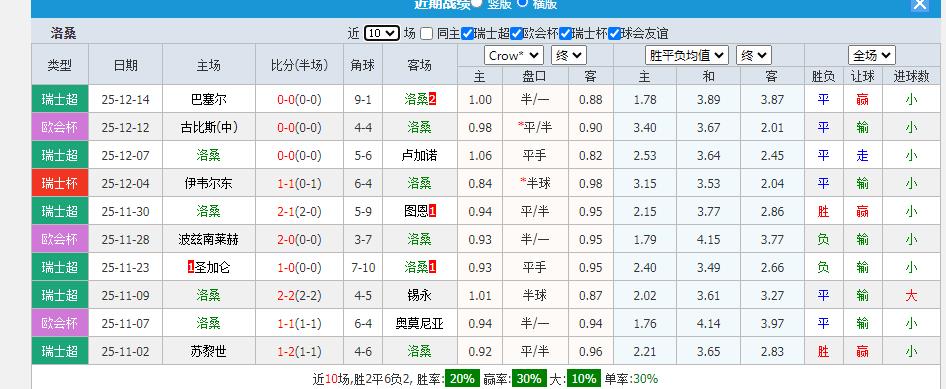Click the date 25-11-09
Viewport: 946px width, 389px height.
125,296
